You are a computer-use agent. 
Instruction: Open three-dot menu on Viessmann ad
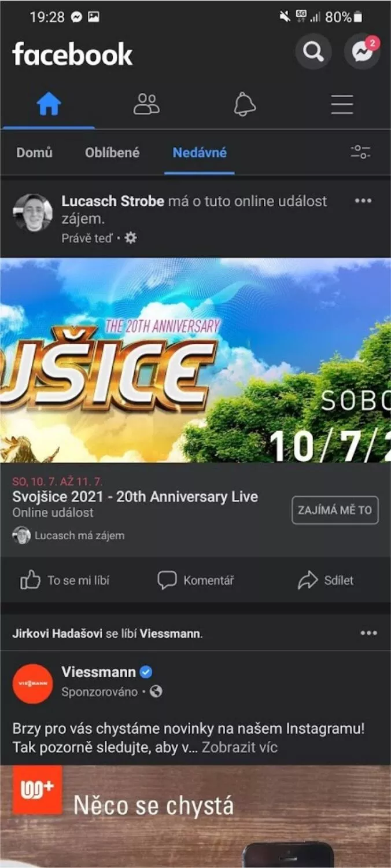[x=368, y=633]
